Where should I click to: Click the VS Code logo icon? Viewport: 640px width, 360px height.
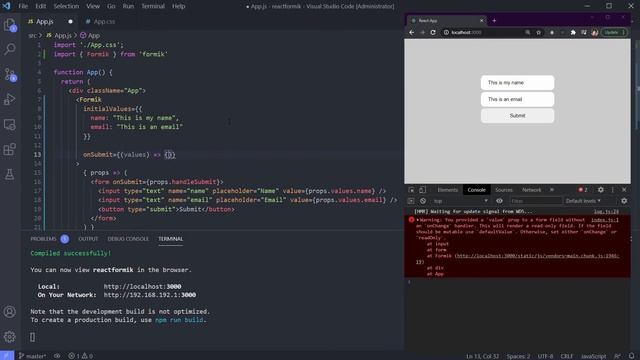pyautogui.click(x=7, y=6)
